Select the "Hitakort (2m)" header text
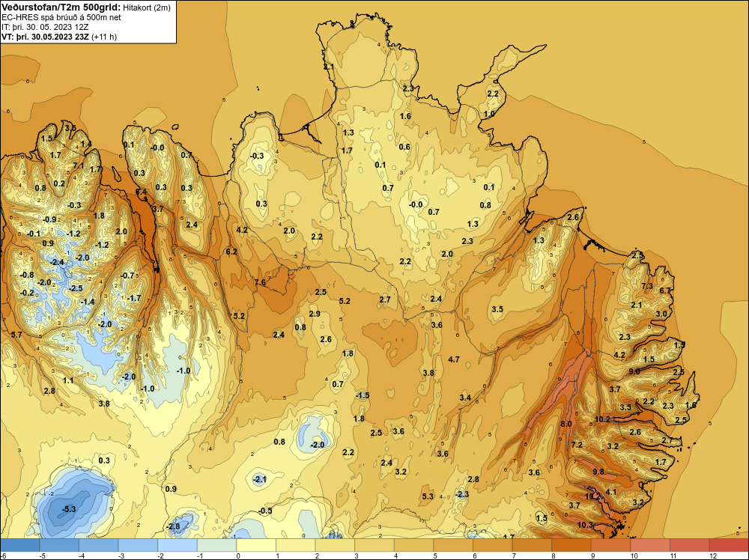The height and width of the screenshot is (560, 749). click(x=147, y=7)
